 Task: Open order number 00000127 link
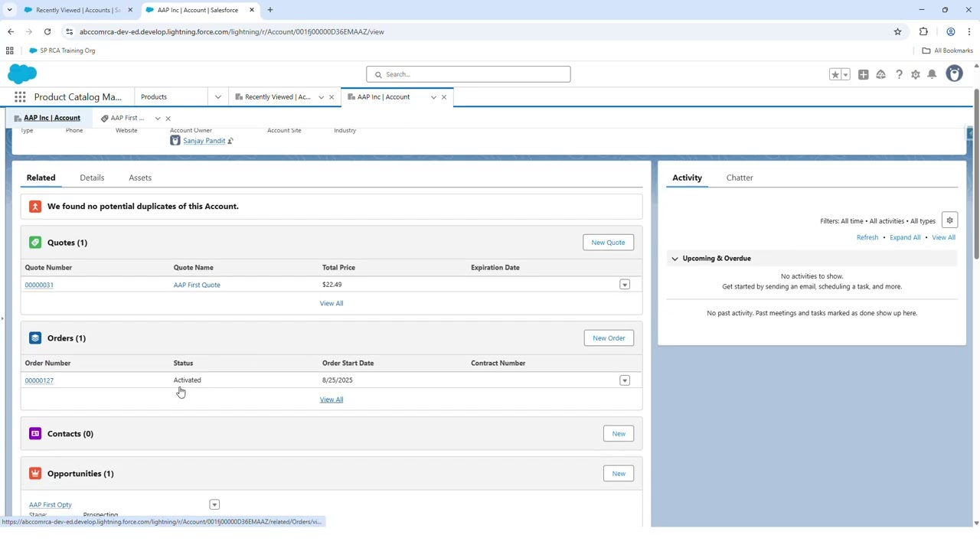39,380
